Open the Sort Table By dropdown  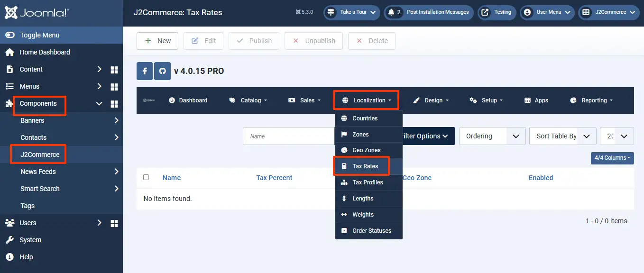[x=563, y=136]
